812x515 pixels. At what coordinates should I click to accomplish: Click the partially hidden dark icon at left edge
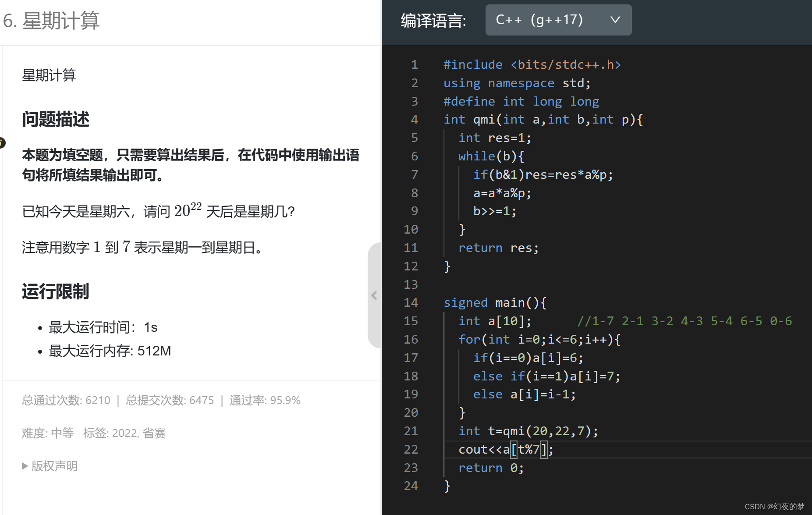tap(2, 143)
